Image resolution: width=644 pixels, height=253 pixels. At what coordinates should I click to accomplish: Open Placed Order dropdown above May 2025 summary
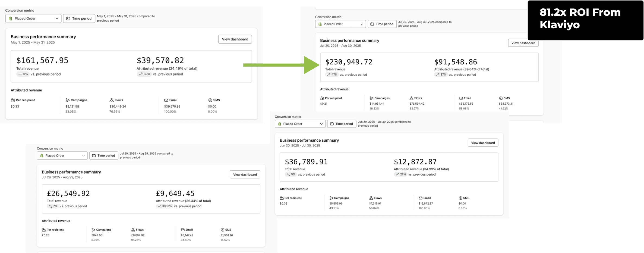[x=33, y=18]
